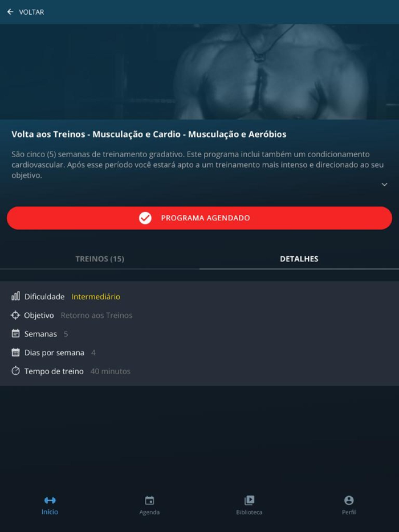Tap the Intermediário difficulty label
399x532 pixels.
96,297
